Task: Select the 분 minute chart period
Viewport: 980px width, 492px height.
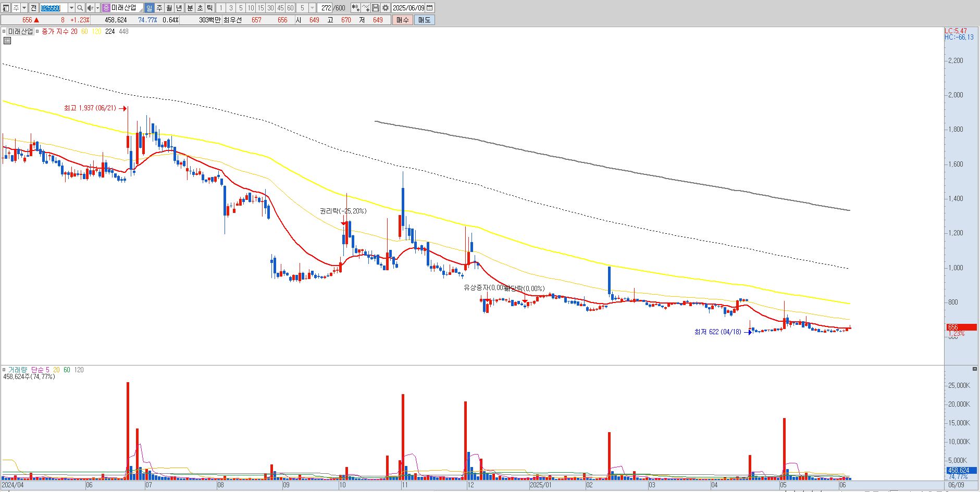Action: pos(190,8)
